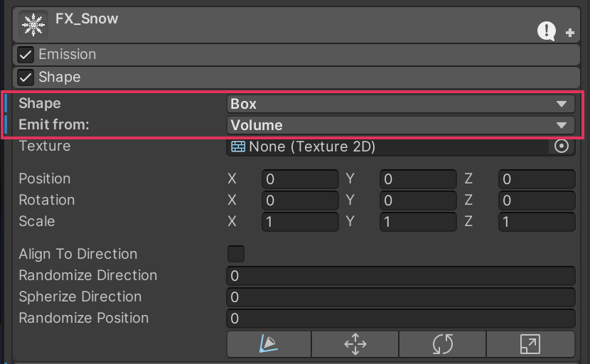Click the None (Texture 2D) field
The height and width of the screenshot is (364, 590).
pyautogui.click(x=387, y=146)
